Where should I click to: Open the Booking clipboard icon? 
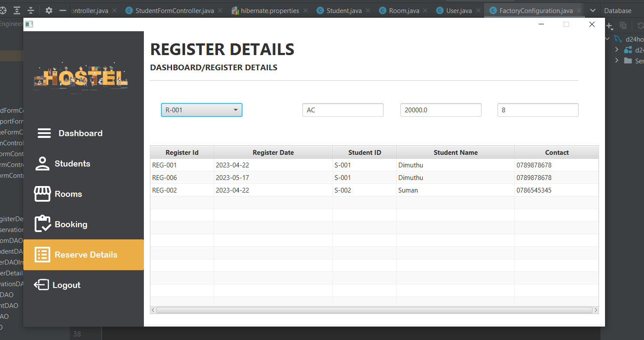42,224
